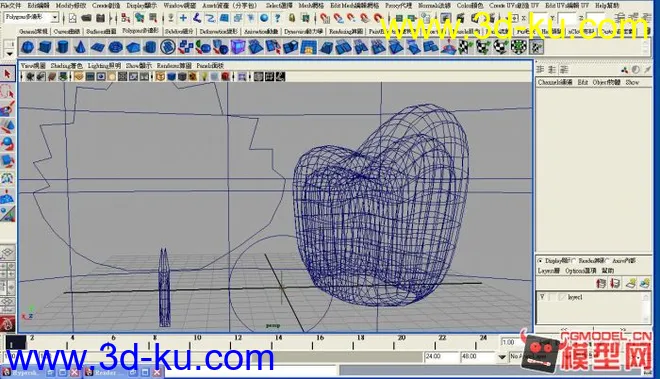The height and width of the screenshot is (379, 660).
Task: Click the polygon cube shelf icon
Action: [45, 47]
